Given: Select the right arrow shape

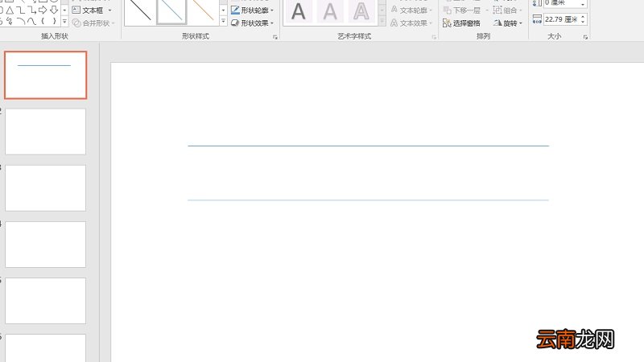Looking at the screenshot, I should click(43, 10).
